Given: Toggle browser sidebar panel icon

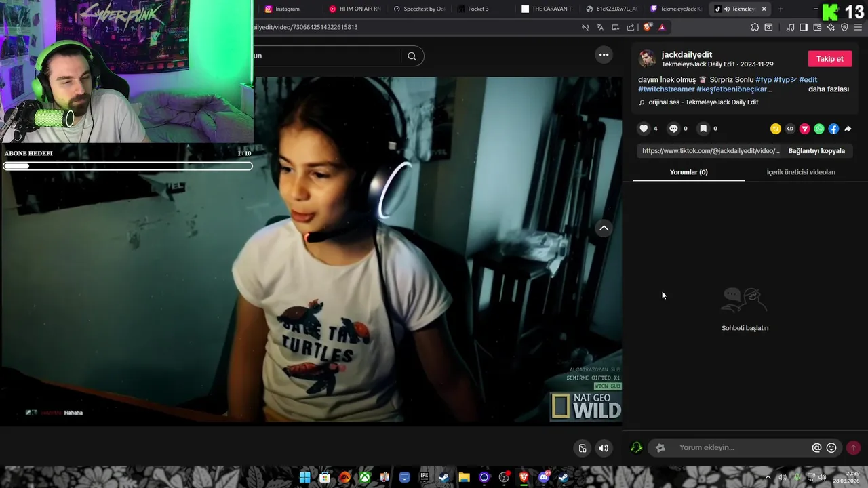Looking at the screenshot, I should [x=804, y=27].
